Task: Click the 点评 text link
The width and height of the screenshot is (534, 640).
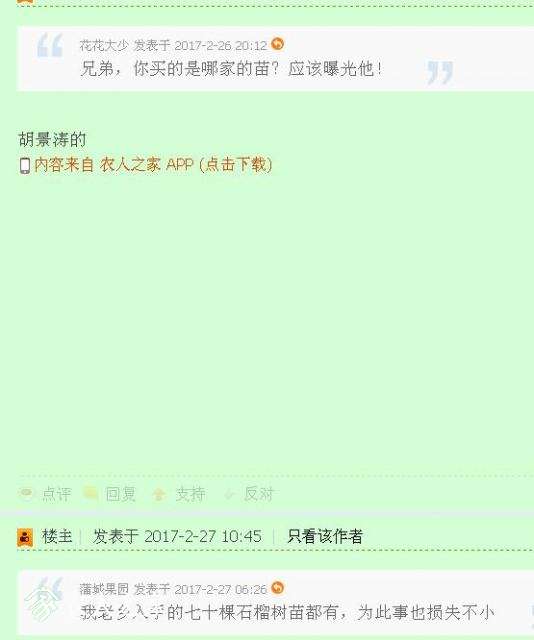Action: click(56, 494)
